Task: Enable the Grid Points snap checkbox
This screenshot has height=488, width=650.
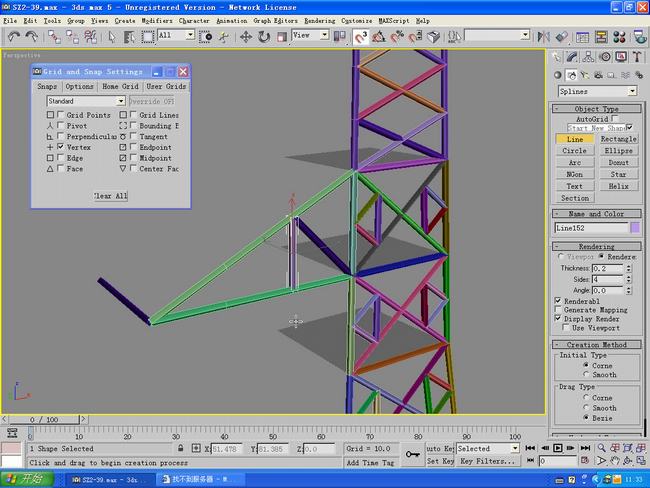Action: pos(61,114)
